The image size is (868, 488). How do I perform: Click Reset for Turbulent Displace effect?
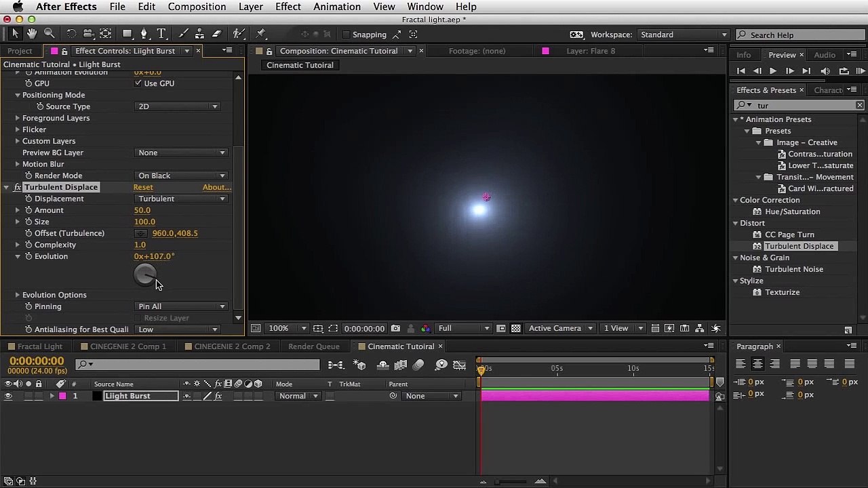[143, 187]
